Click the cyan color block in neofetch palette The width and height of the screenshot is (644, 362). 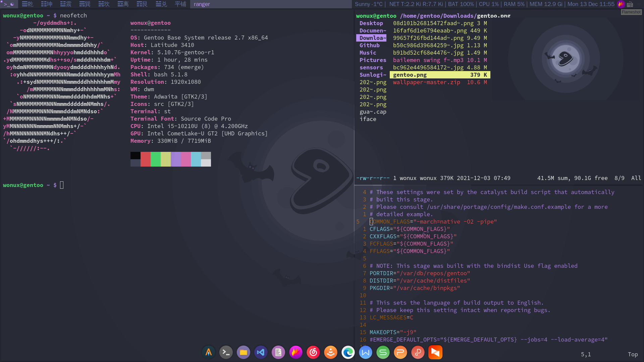click(196, 159)
